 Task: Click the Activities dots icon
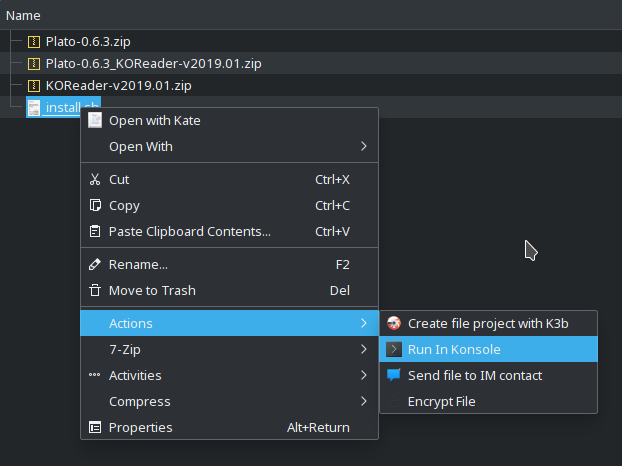[95, 376]
